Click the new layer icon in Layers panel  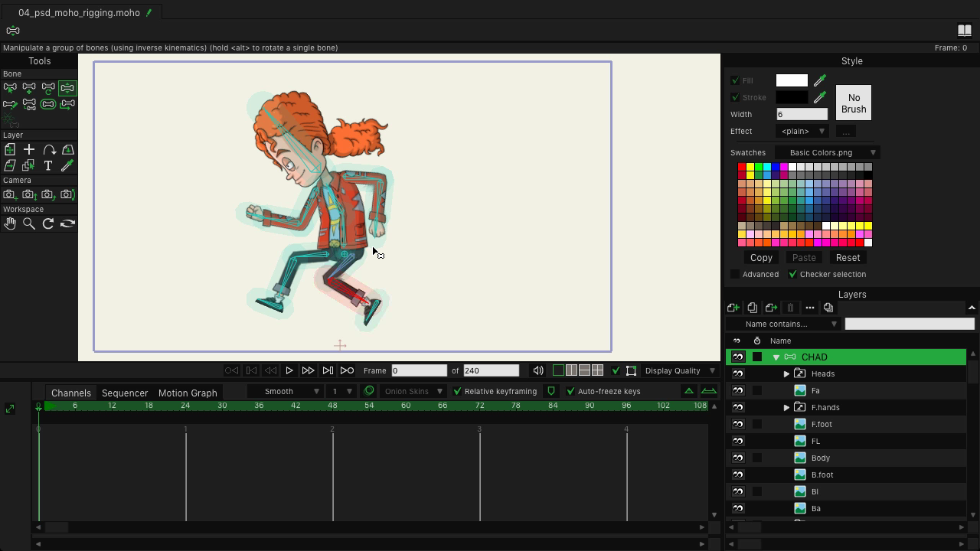(733, 308)
